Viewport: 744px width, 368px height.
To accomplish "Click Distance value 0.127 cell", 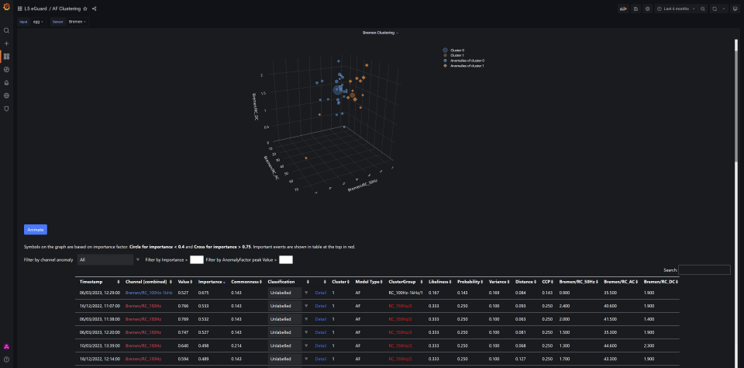I will tap(521, 359).
